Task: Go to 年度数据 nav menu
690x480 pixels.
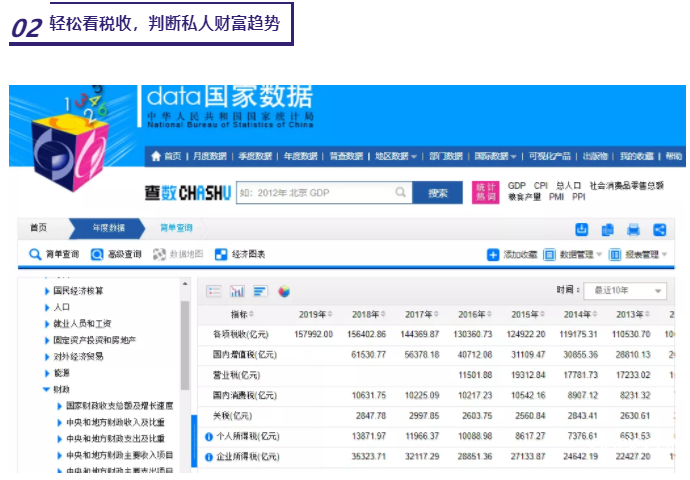Action: (301, 156)
